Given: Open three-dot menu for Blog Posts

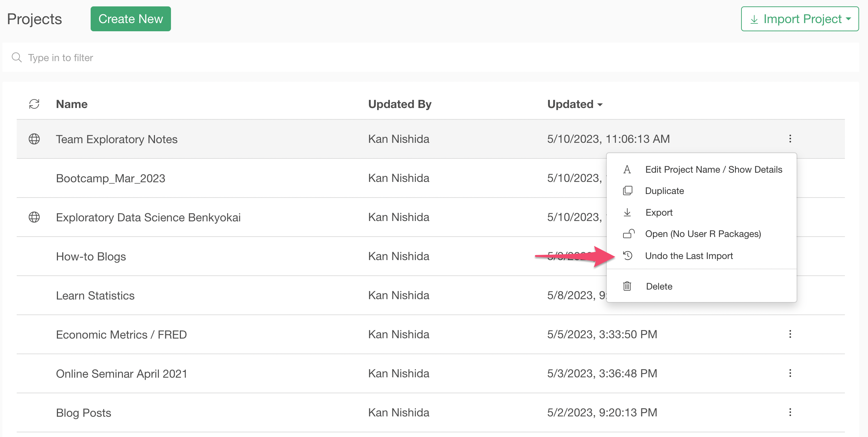Looking at the screenshot, I should coord(790,412).
